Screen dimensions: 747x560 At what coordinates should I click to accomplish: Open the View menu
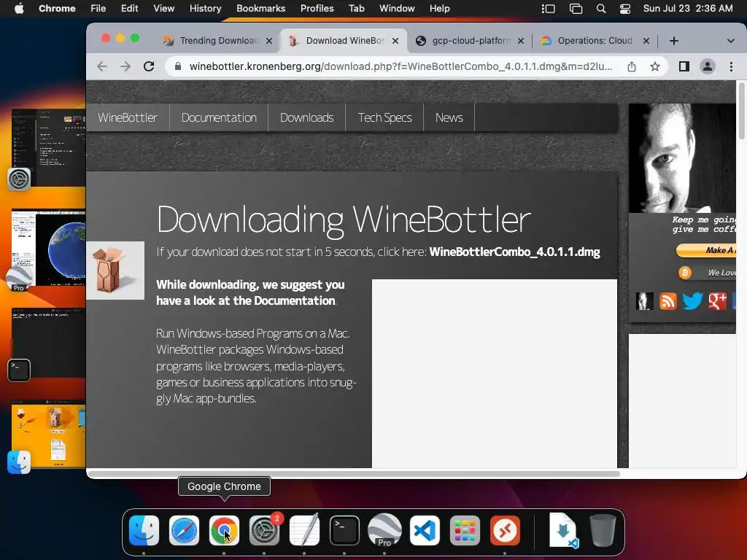pos(163,9)
